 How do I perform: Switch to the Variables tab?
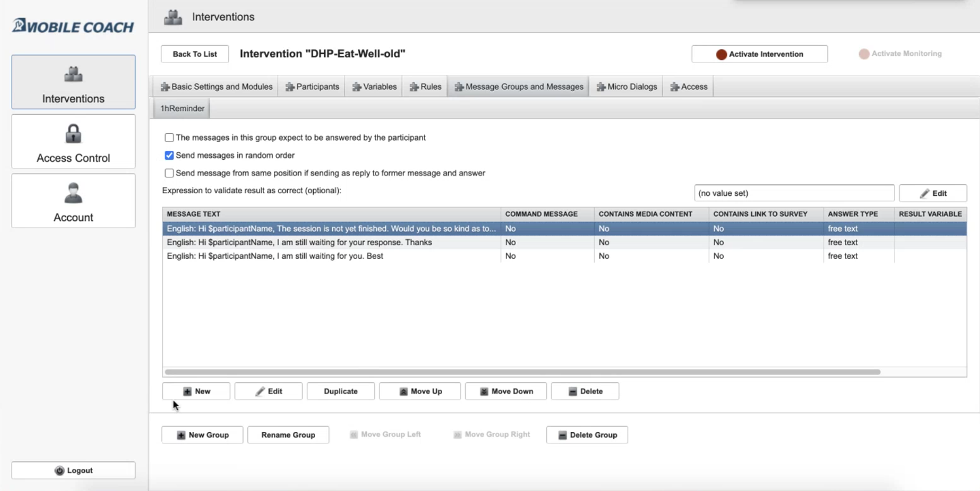pos(374,87)
